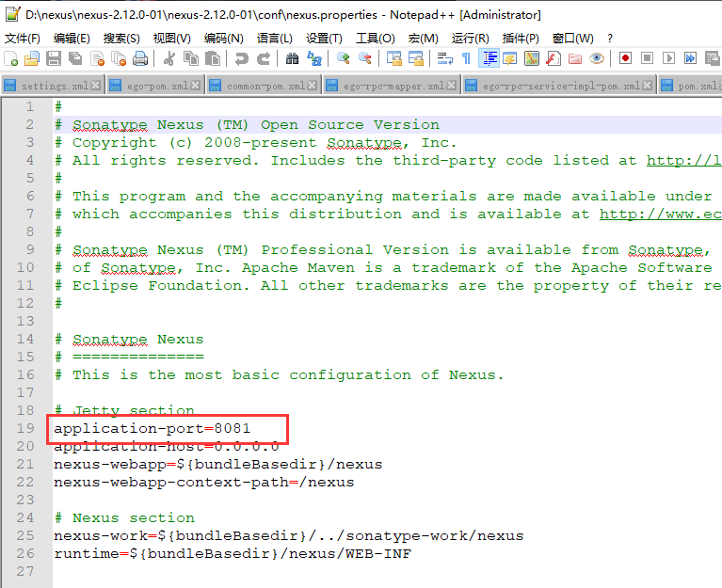Create a new file via toolbar
Screen dimensions: 722x588
point(10,58)
